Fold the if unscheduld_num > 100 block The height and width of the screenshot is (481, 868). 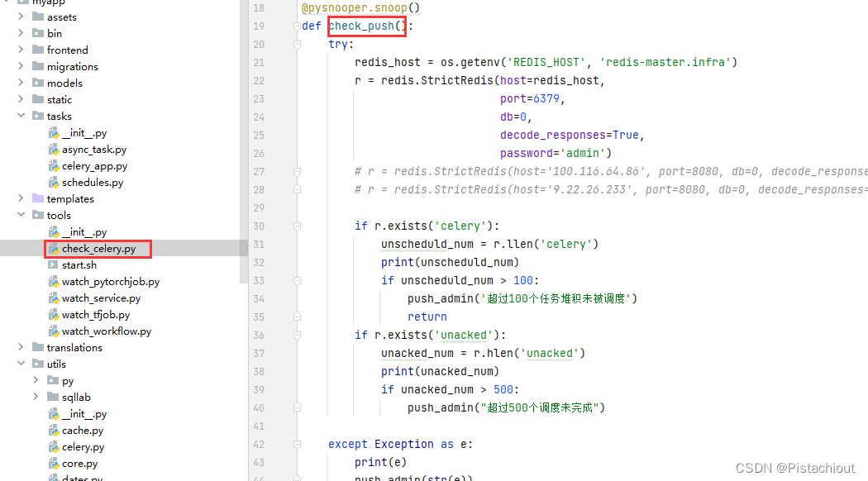pyautogui.click(x=298, y=281)
